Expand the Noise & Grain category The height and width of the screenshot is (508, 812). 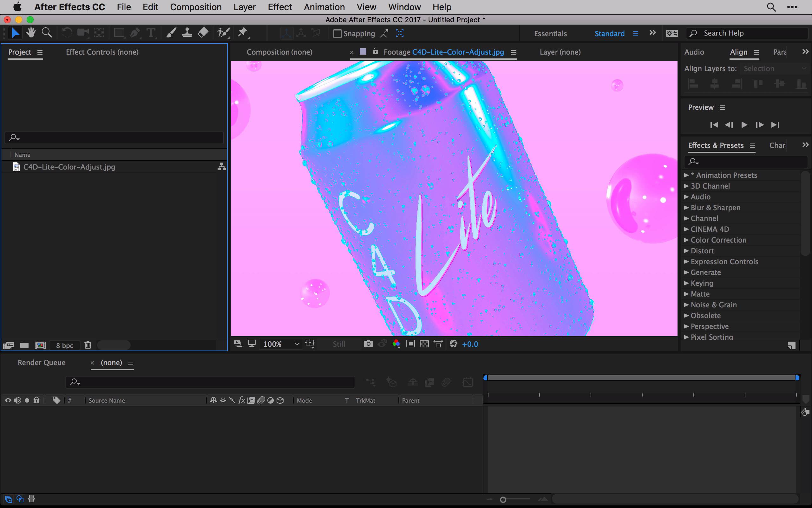pos(686,305)
